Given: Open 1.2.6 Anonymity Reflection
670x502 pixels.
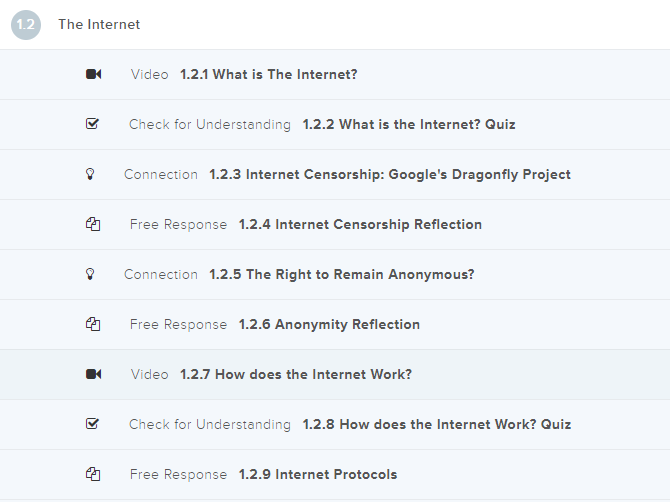Looking at the screenshot, I should click(329, 324).
